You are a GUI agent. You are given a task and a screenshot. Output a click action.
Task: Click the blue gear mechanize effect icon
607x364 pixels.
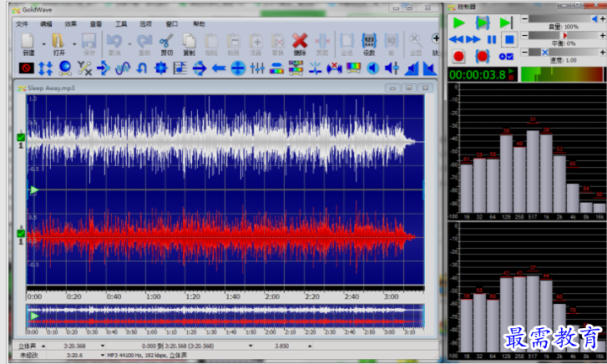[160, 68]
